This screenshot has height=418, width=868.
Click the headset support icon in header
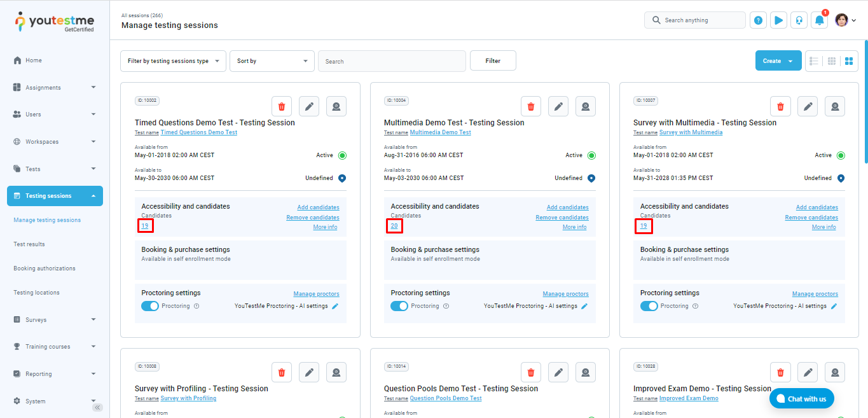pos(799,20)
